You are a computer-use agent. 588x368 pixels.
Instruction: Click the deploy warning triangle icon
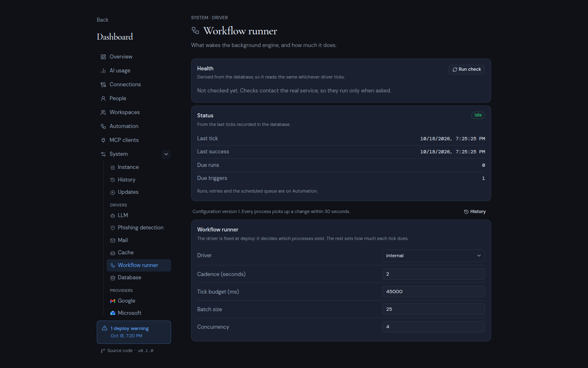coord(105,328)
